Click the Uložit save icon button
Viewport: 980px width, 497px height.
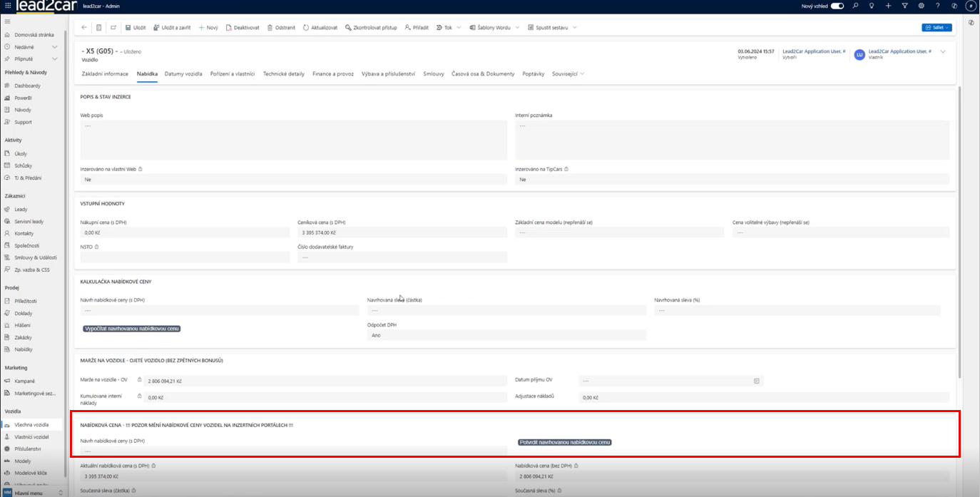click(135, 28)
